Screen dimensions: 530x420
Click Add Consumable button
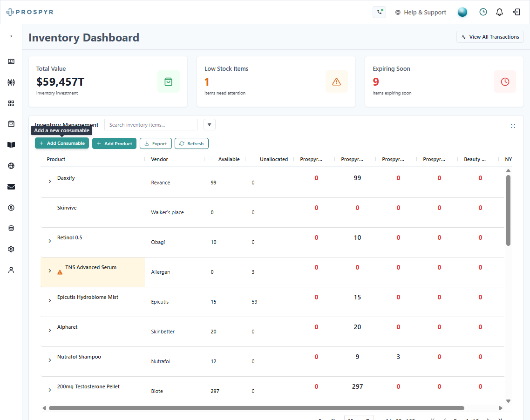point(62,143)
